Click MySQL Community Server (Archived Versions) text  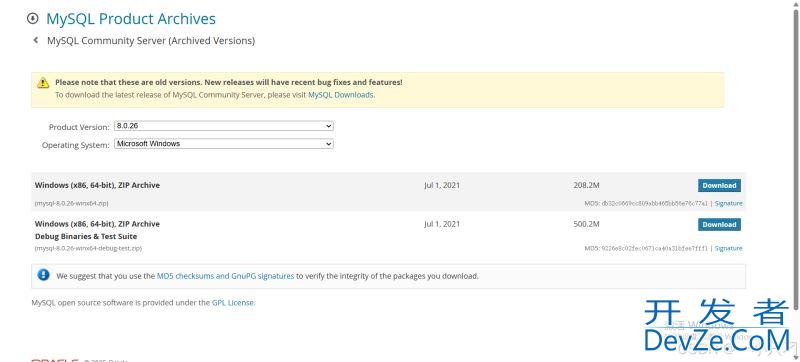pos(151,40)
